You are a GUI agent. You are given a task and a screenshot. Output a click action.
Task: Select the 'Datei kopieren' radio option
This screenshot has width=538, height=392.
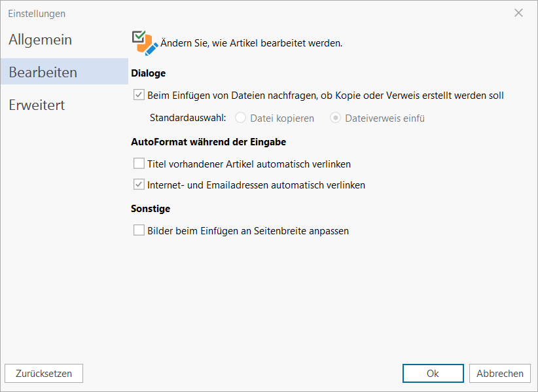tap(240, 118)
